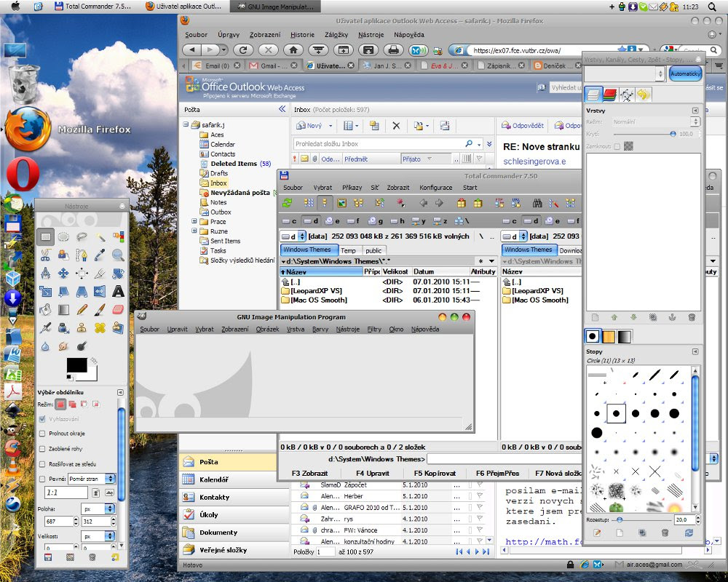This screenshot has width=728, height=582.
Task: Select the Bucket Fill tool
Action: (x=45, y=310)
